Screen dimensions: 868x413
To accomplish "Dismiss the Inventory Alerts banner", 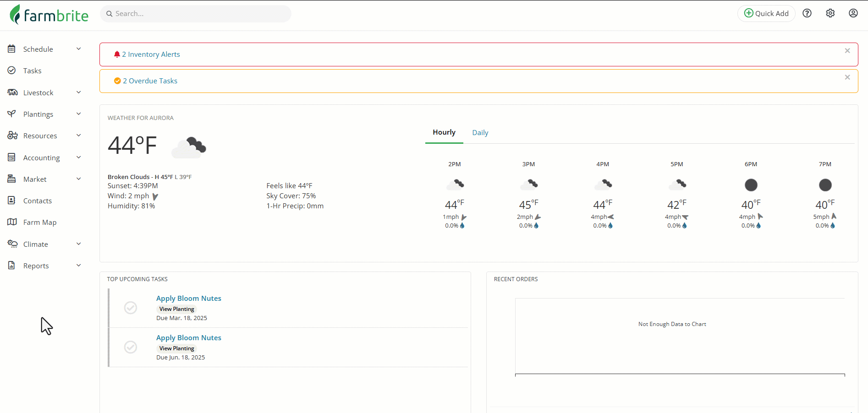I will click(847, 51).
